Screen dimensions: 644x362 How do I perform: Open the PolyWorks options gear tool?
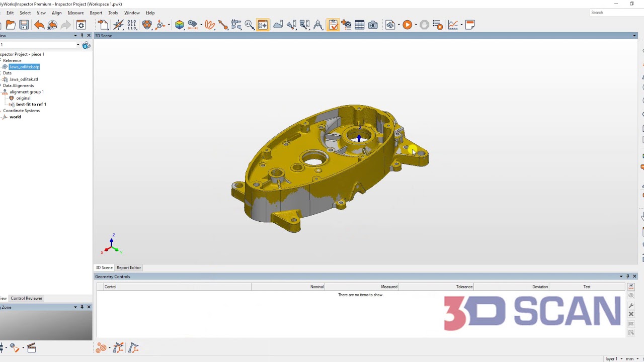(x=81, y=25)
